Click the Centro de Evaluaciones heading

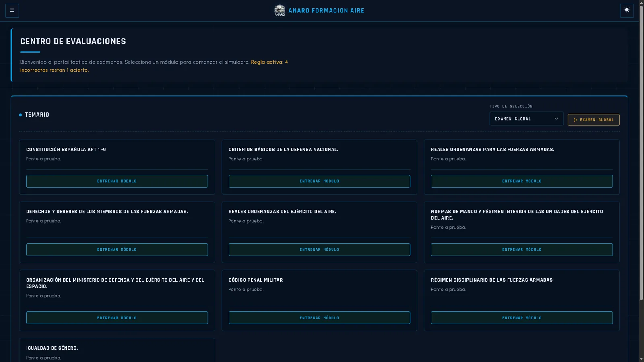(73, 41)
